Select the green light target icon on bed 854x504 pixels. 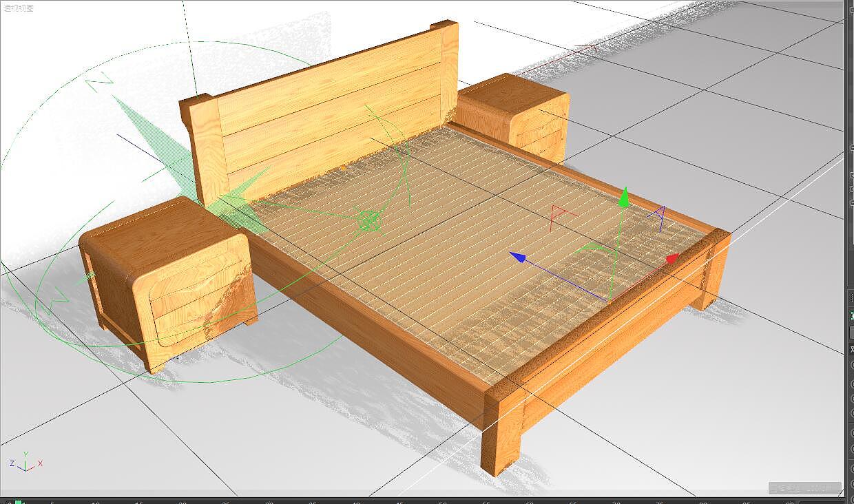[369, 220]
